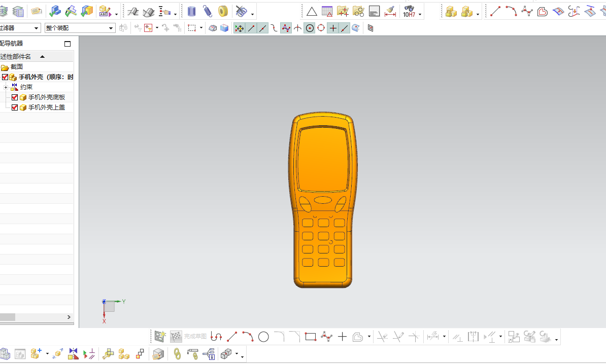Click the finish sketch checkered flag

[x=176, y=337]
